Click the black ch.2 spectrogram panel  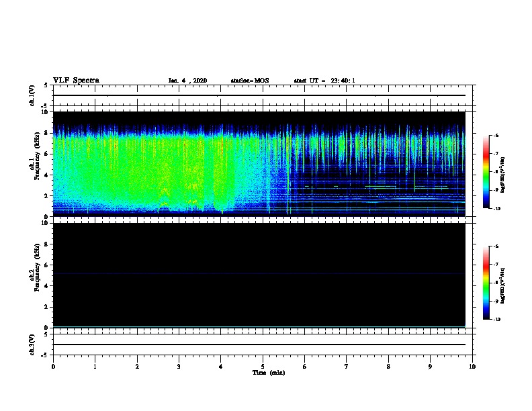pyautogui.click(x=259, y=275)
